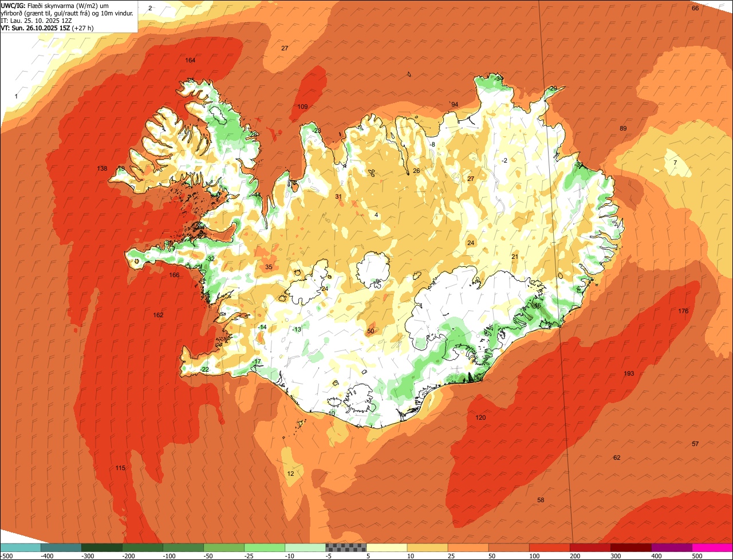Click the map value 176
733x560 pixels.
683,311
